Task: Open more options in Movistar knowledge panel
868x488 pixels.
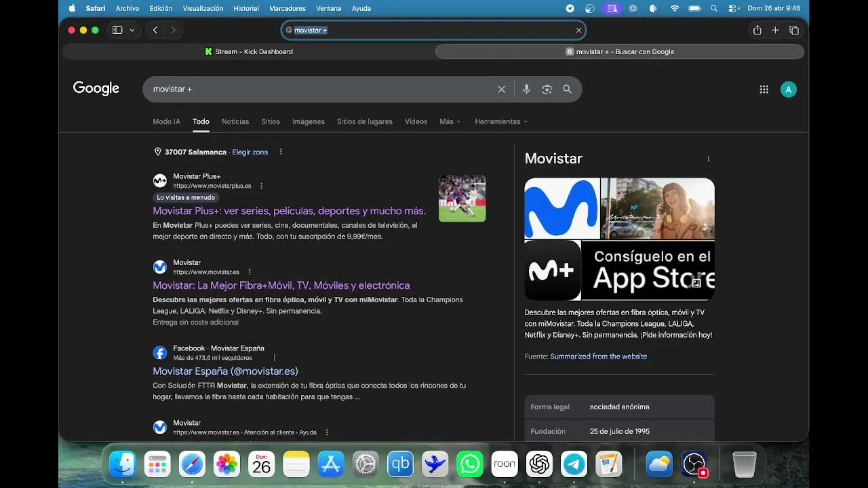Action: [x=709, y=159]
